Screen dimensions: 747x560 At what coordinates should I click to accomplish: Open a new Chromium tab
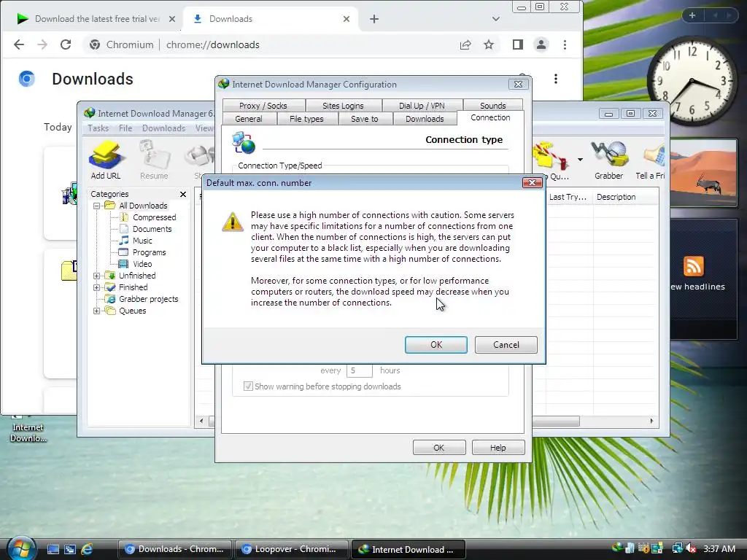click(374, 19)
